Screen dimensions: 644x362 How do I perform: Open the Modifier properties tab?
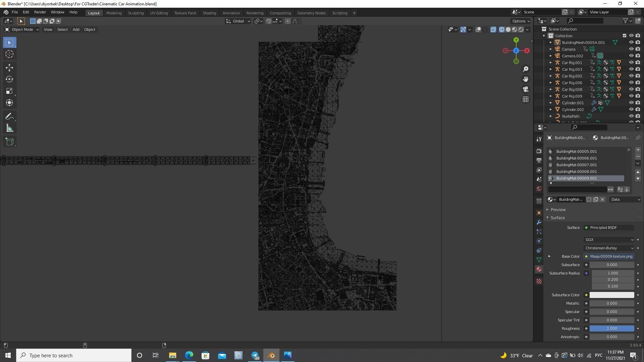(x=539, y=223)
